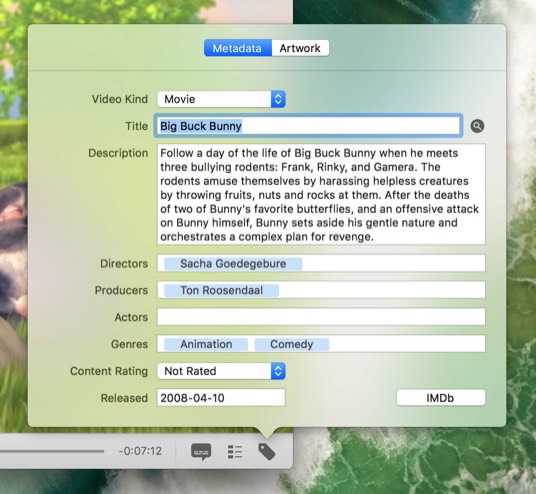Click the empty area of Producers field

pyautogui.click(x=382, y=290)
